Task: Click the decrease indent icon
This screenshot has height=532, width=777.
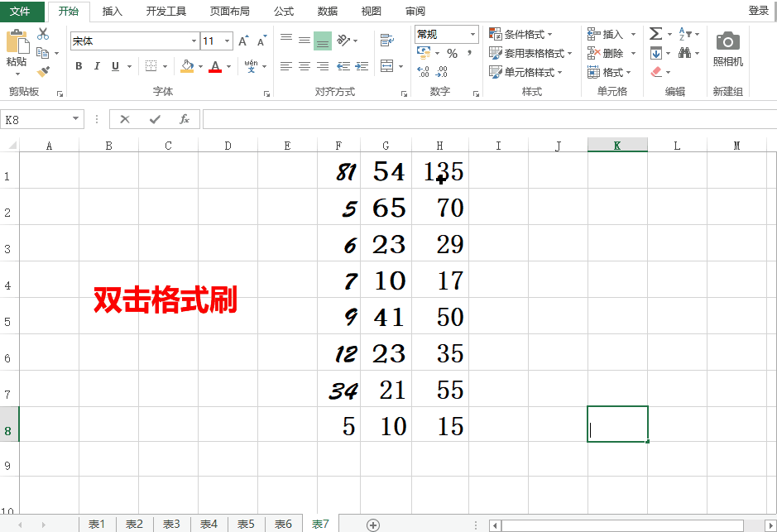Action: point(343,66)
